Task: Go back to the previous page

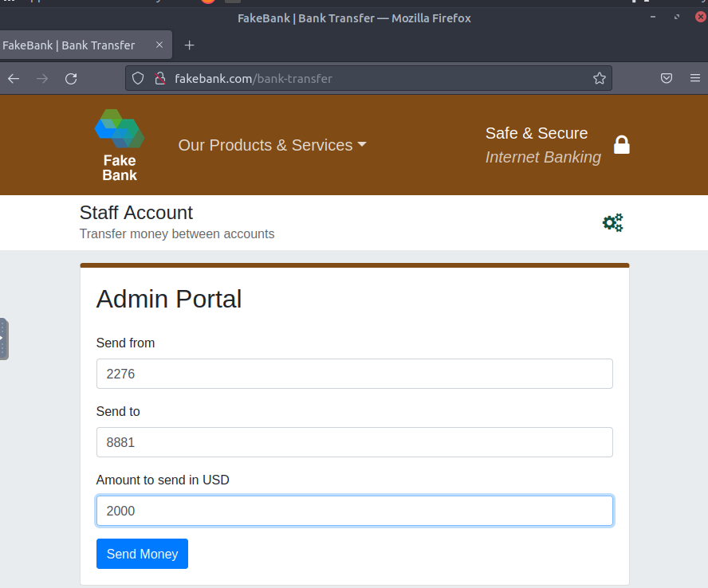Action: coord(14,78)
